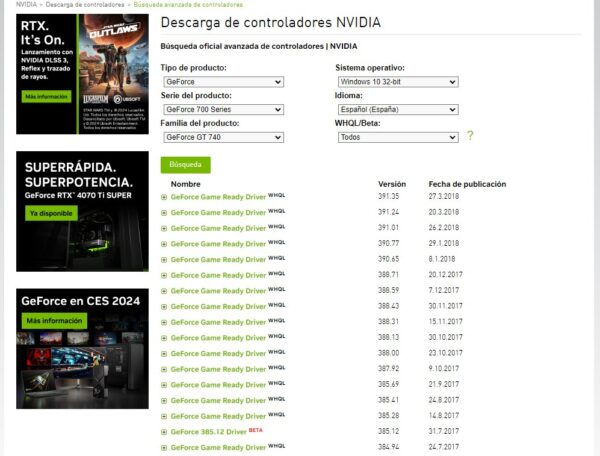The image size is (600, 456).
Task: Expand the driver row for version 384.94
Action: click(164, 448)
